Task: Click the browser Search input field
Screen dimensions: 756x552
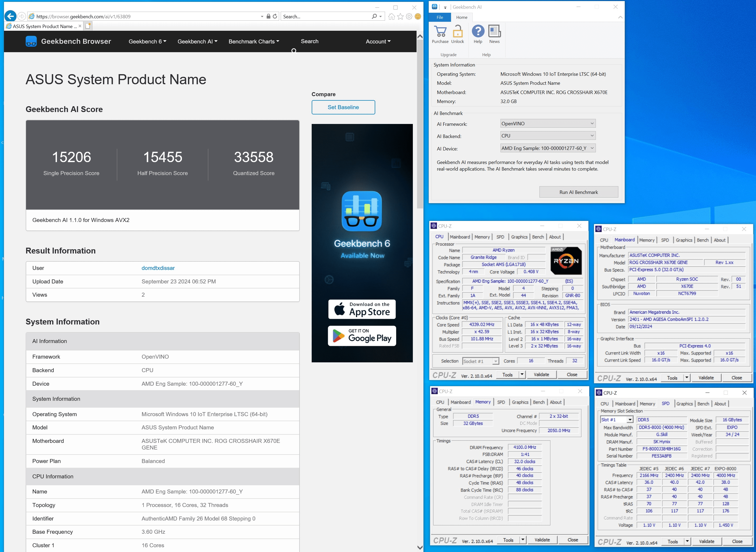Action: pyautogui.click(x=326, y=16)
